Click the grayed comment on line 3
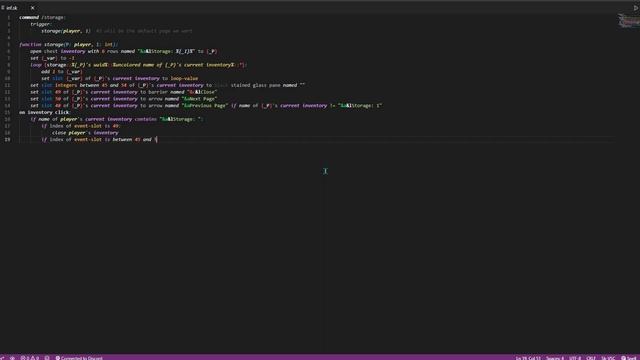Screen dimensions: 640x360 coord(144,31)
